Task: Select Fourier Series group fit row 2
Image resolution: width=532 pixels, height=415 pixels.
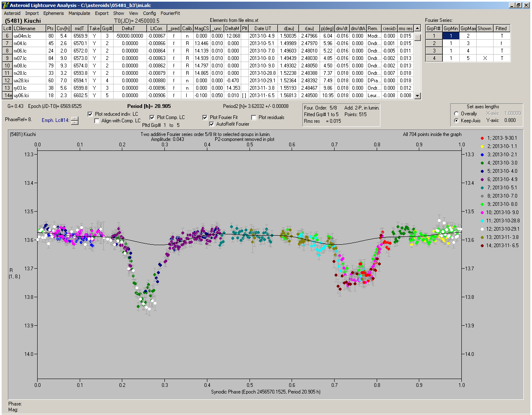Action: click(434, 43)
